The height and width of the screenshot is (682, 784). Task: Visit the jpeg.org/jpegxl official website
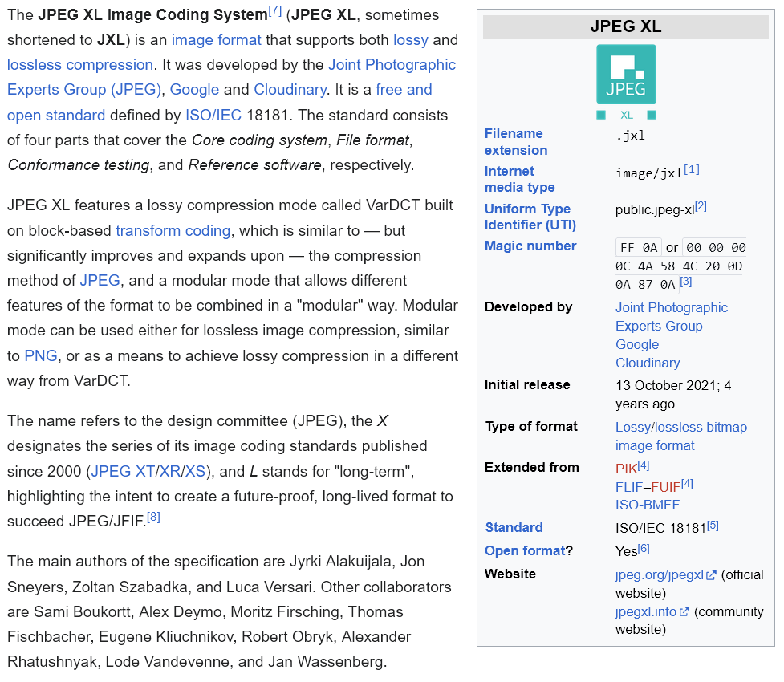660,575
